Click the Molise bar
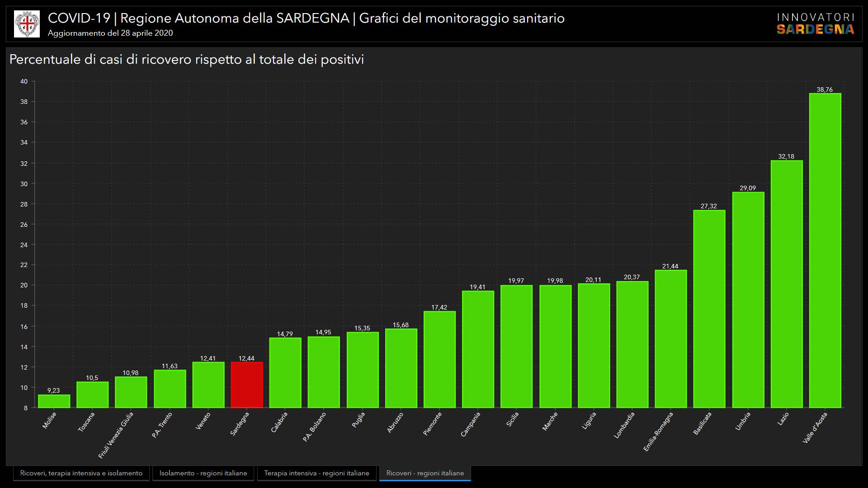 click(54, 401)
